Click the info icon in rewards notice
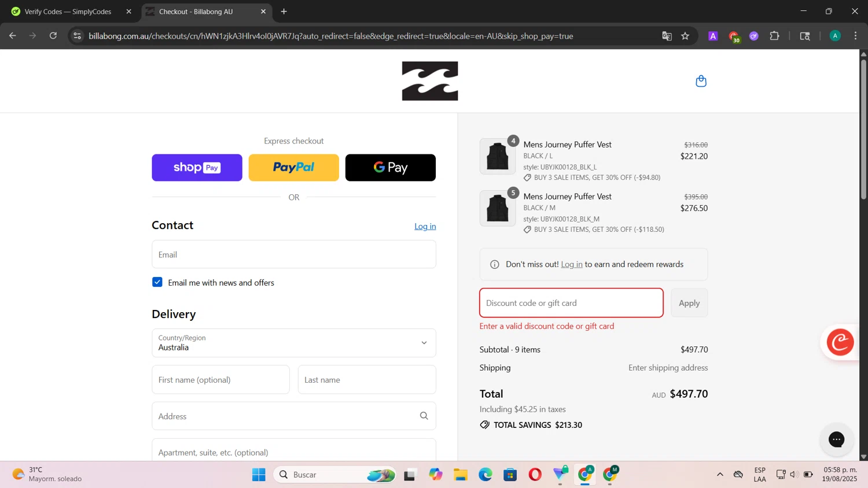Screen dimensions: 868x488 pos(495,264)
